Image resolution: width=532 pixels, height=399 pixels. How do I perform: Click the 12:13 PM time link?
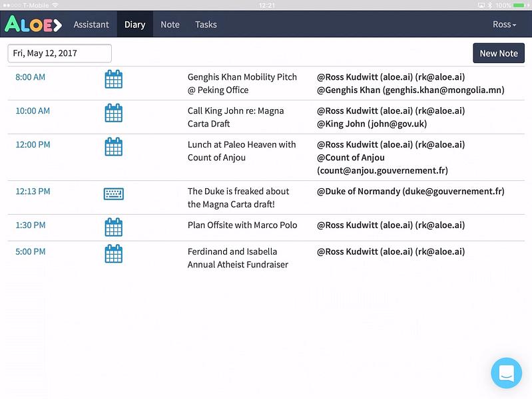coord(33,192)
